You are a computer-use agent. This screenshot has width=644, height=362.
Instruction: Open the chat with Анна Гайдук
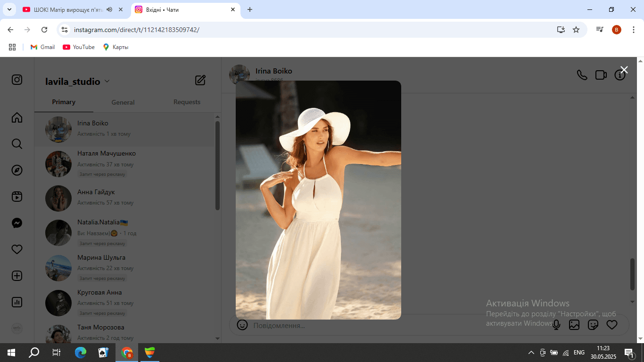pos(124,198)
